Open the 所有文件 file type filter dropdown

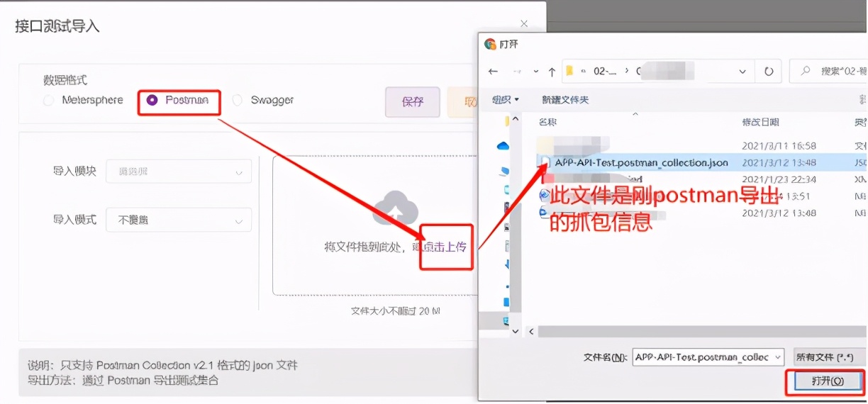coord(830,357)
